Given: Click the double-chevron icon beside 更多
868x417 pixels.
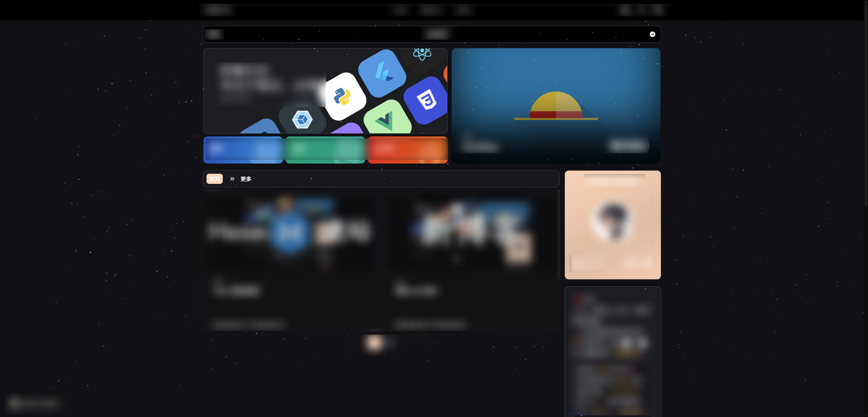Looking at the screenshot, I should pyautogui.click(x=232, y=179).
